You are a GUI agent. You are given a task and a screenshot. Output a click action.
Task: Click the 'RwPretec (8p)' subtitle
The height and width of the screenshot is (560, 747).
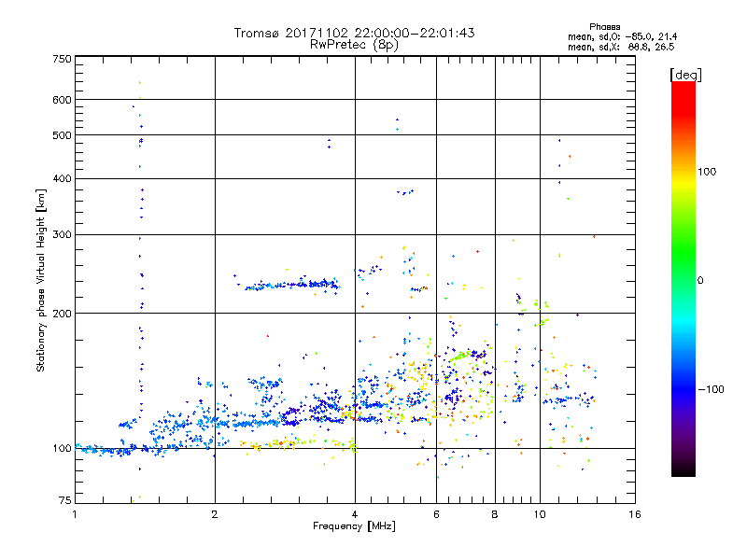click(x=354, y=45)
